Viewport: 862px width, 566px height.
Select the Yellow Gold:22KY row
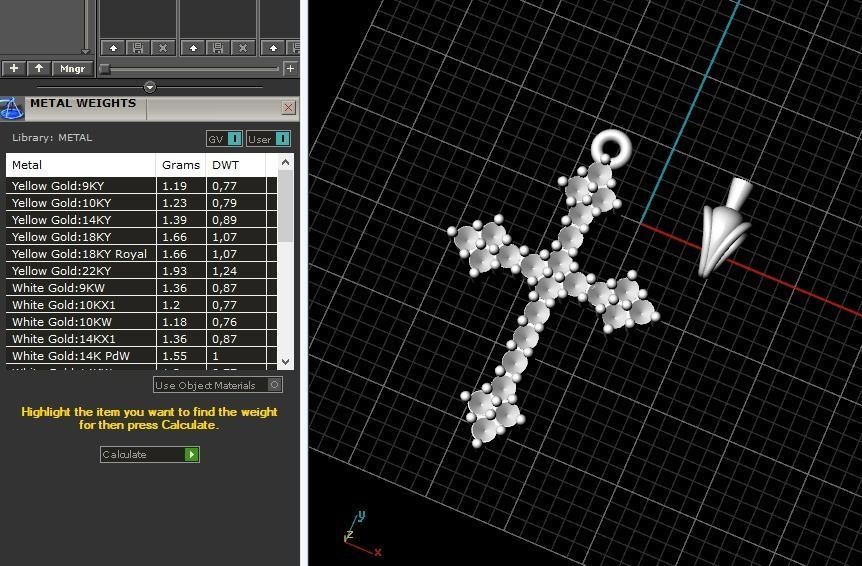pos(141,271)
